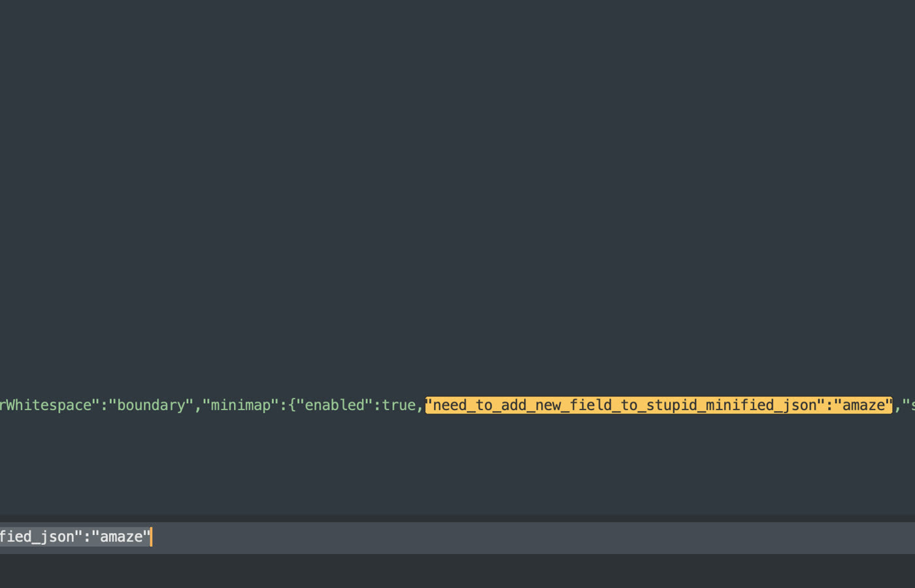The image size is (915, 588).
Task: Click the search input field at the bottom
Action: (457, 537)
